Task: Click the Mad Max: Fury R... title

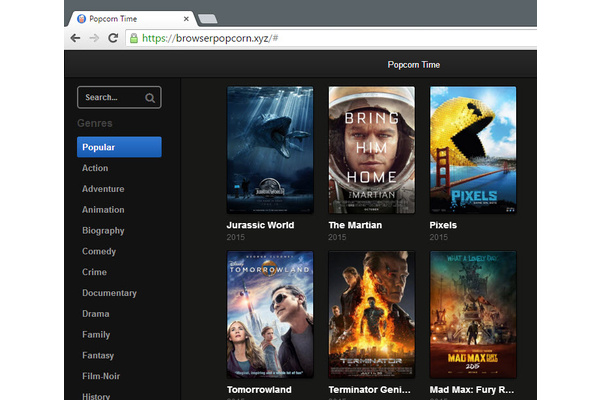Action: (x=472, y=390)
